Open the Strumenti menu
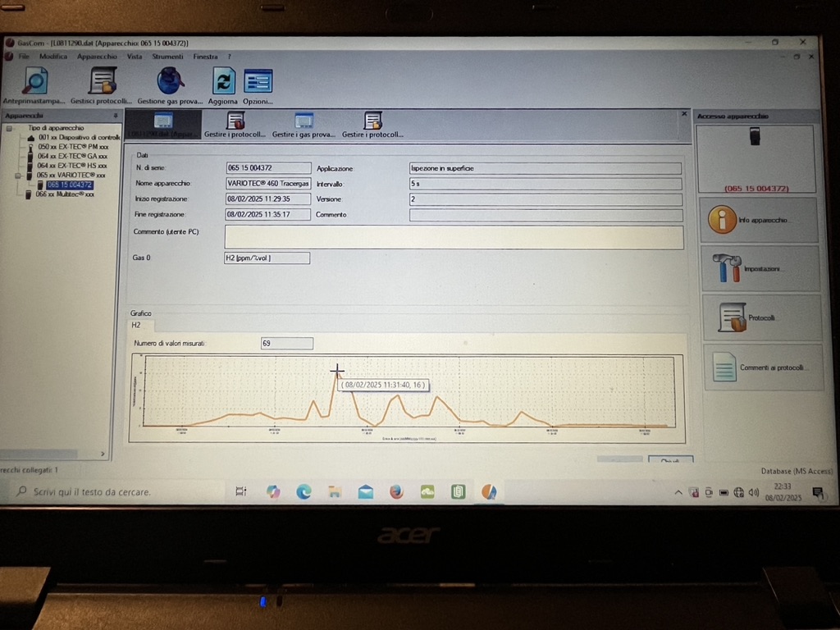 167,57
